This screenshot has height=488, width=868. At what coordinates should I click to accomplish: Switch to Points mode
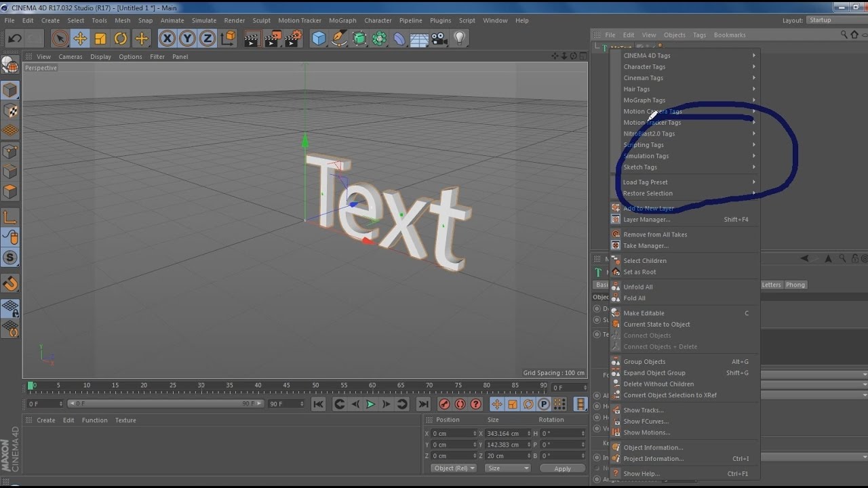pos(10,151)
